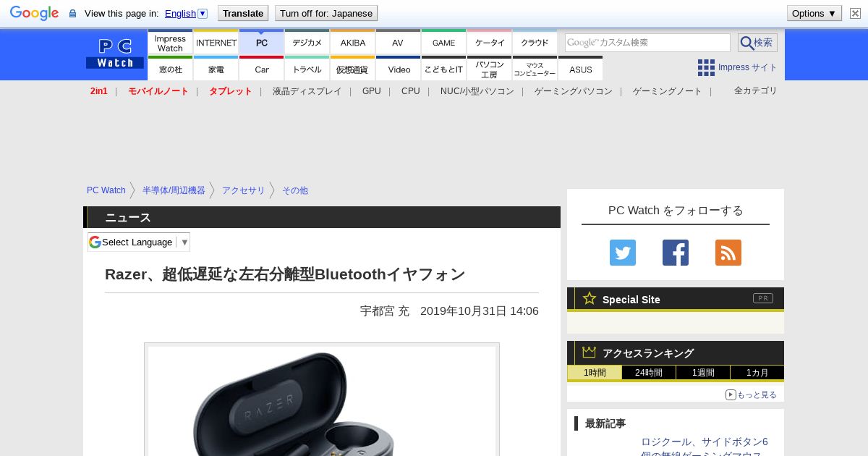Screen dimensions: 868x456
Task: Follow PC Watch on Twitter
Action: coord(623,253)
